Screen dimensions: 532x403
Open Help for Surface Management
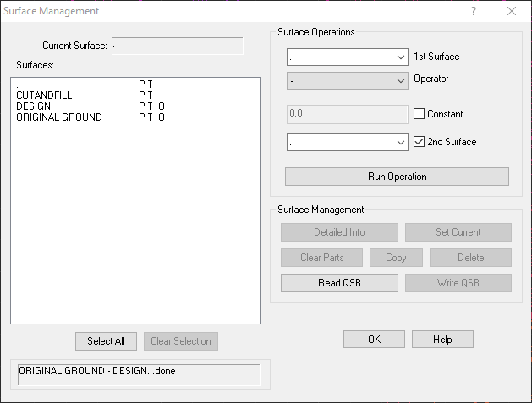(x=442, y=339)
